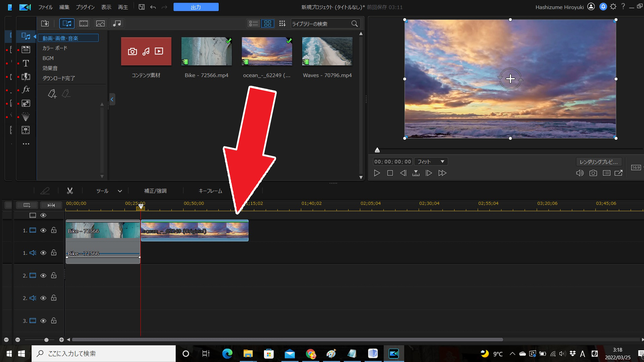The image size is (644, 362).
Task: Select the Waves - 70796.mp4 thumbnail
Action: coord(327,51)
